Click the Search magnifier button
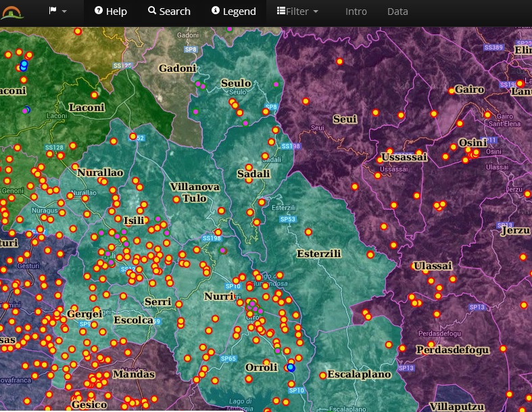The height and width of the screenshot is (412, 532). 169,12
